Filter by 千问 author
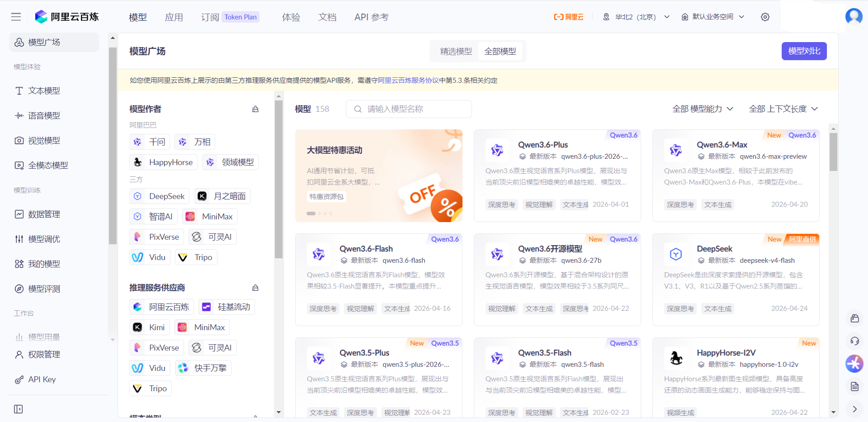 point(150,142)
